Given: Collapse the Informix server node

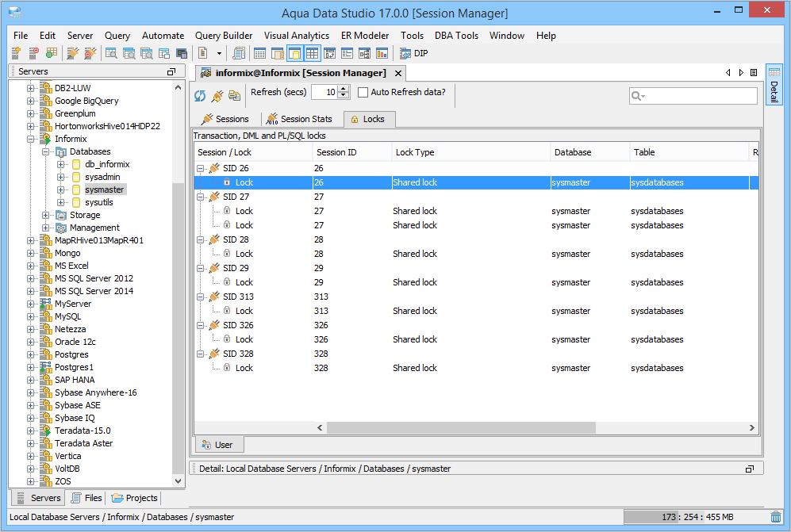Looking at the screenshot, I should tap(30, 139).
